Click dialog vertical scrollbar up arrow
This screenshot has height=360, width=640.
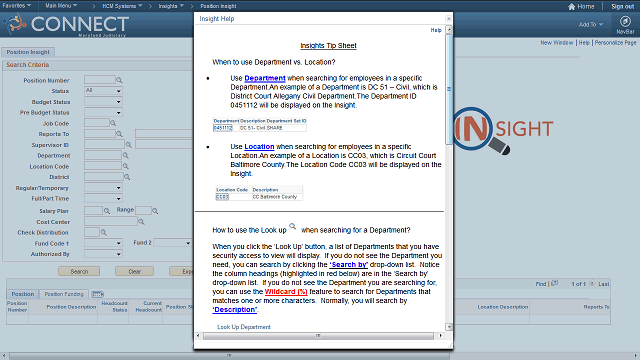tap(449, 29)
